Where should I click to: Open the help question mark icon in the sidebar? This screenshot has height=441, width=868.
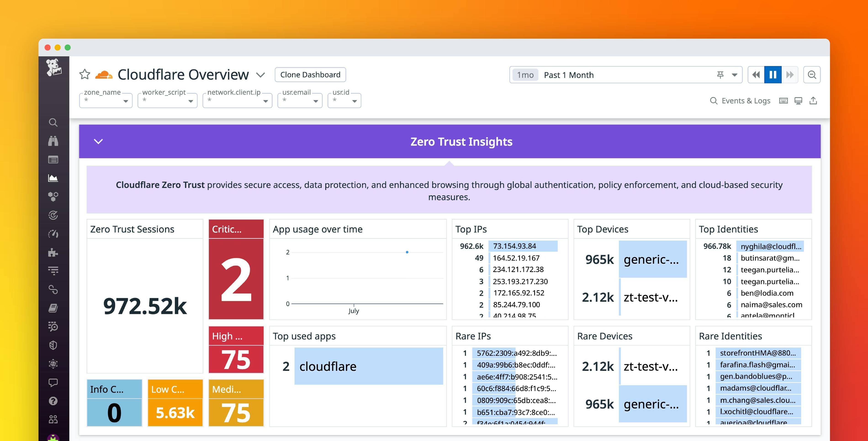(53, 401)
